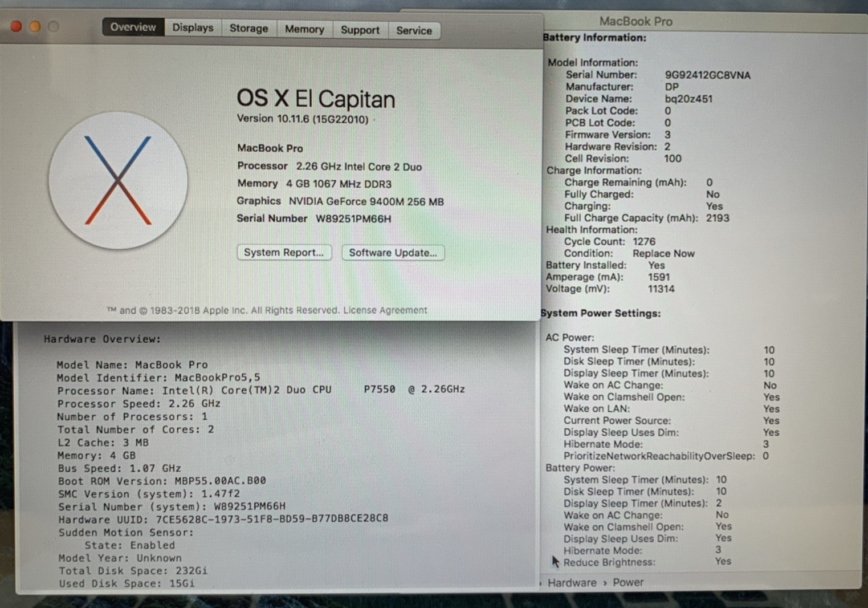The width and height of the screenshot is (868, 608).
Task: Click "Current Power Source: Yes" line
Action: click(x=671, y=421)
